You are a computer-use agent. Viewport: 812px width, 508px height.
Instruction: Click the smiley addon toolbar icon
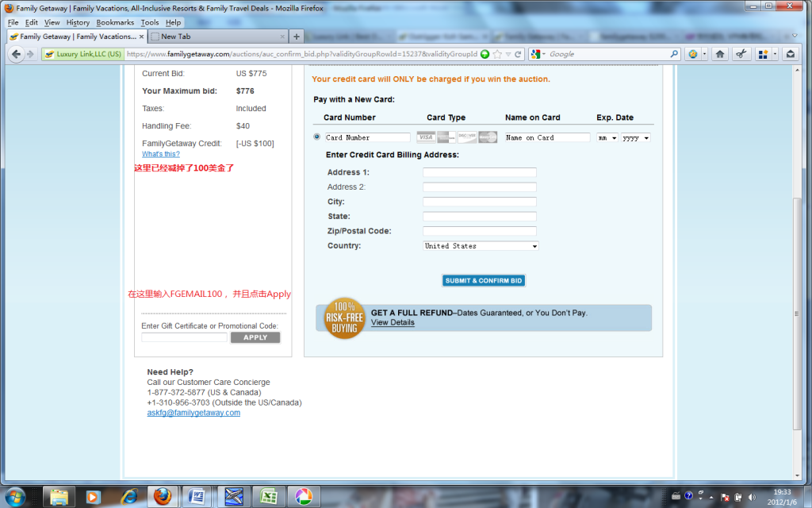pyautogui.click(x=692, y=54)
